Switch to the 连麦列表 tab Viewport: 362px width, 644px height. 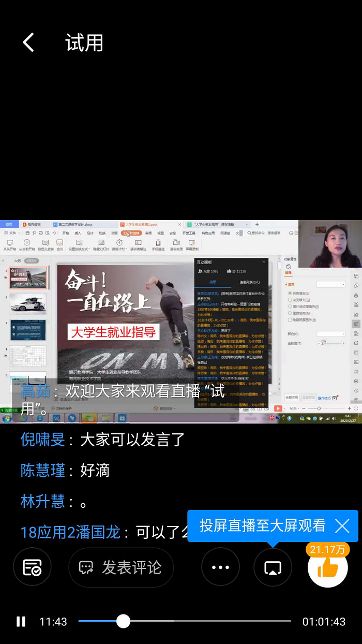[x=249, y=282]
